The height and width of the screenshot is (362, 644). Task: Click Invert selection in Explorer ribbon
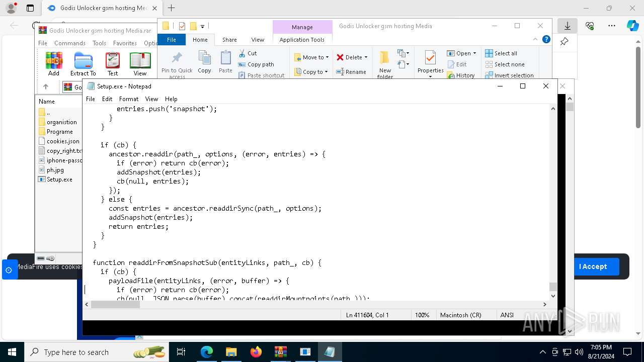point(509,75)
